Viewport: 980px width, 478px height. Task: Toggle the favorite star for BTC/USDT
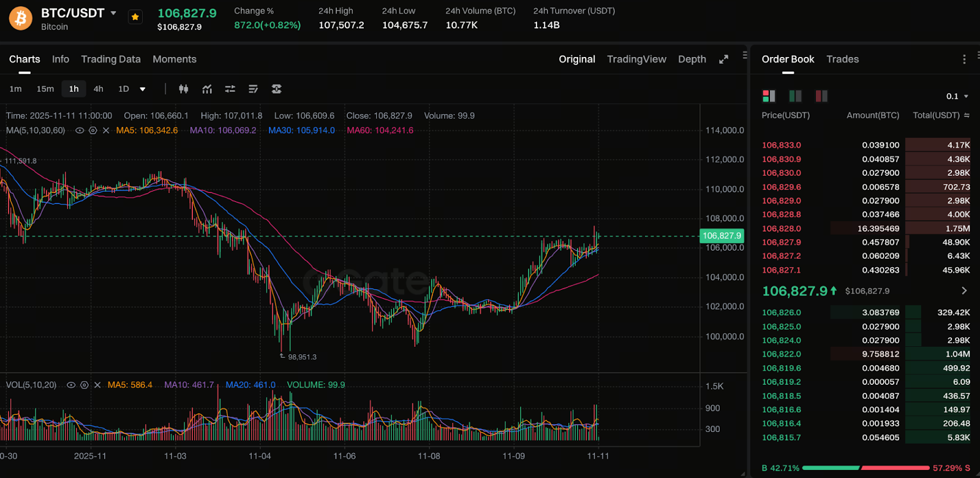pyautogui.click(x=135, y=17)
